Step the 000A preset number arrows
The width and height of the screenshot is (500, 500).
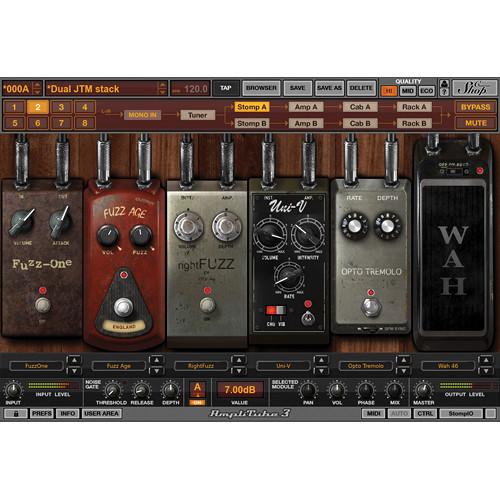tap(37, 89)
